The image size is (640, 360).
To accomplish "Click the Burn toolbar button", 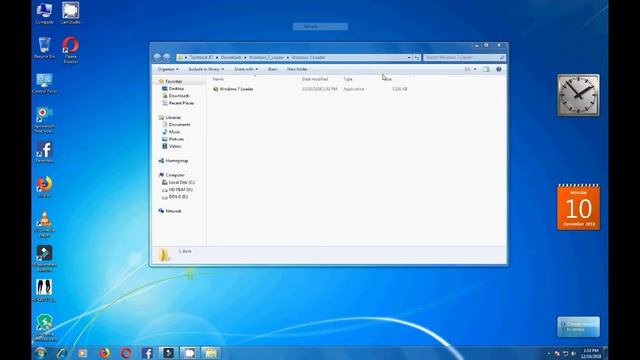I will tap(273, 69).
